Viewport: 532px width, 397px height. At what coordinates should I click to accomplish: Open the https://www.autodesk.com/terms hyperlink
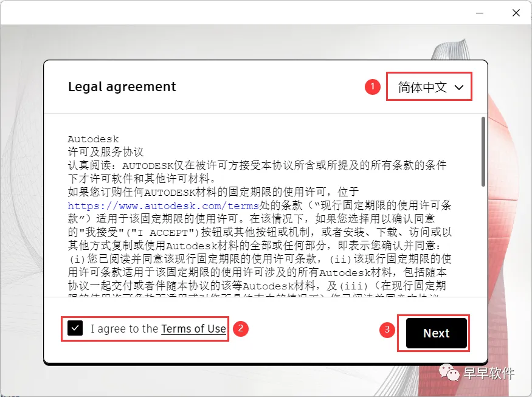163,205
